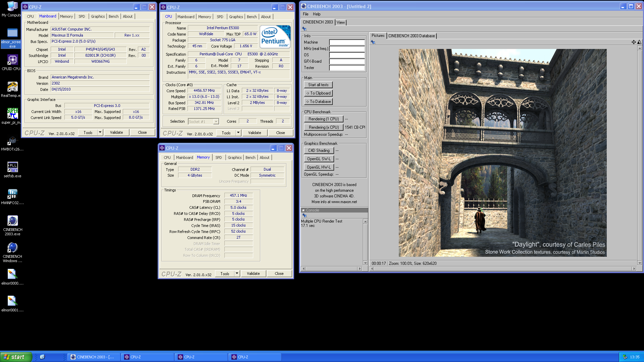Run C4D Shading benchmark
The width and height of the screenshot is (644, 362).
pyautogui.click(x=319, y=150)
